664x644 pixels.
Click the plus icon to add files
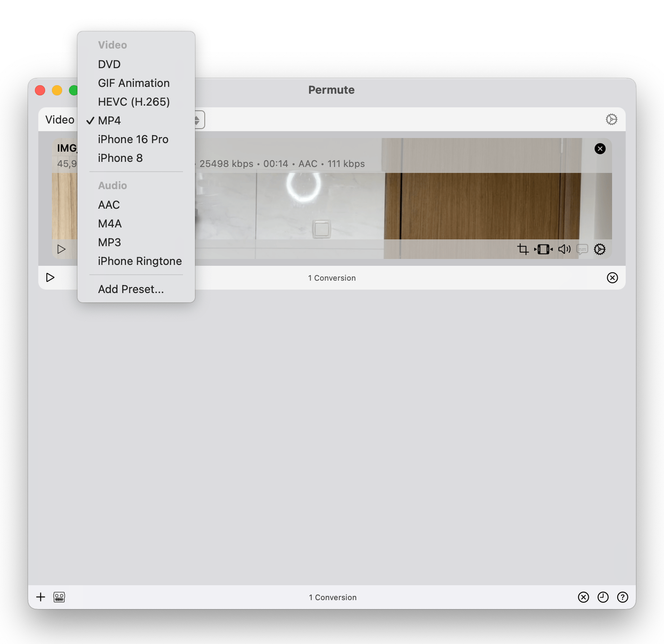40,597
